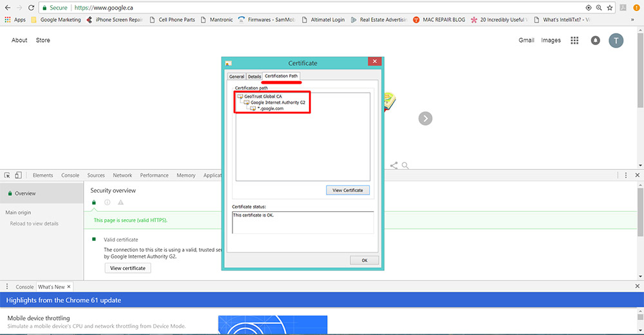Open the Cell Phone Parts bookmark
Image resolution: width=644 pixels, height=335 pixels.
[172, 20]
